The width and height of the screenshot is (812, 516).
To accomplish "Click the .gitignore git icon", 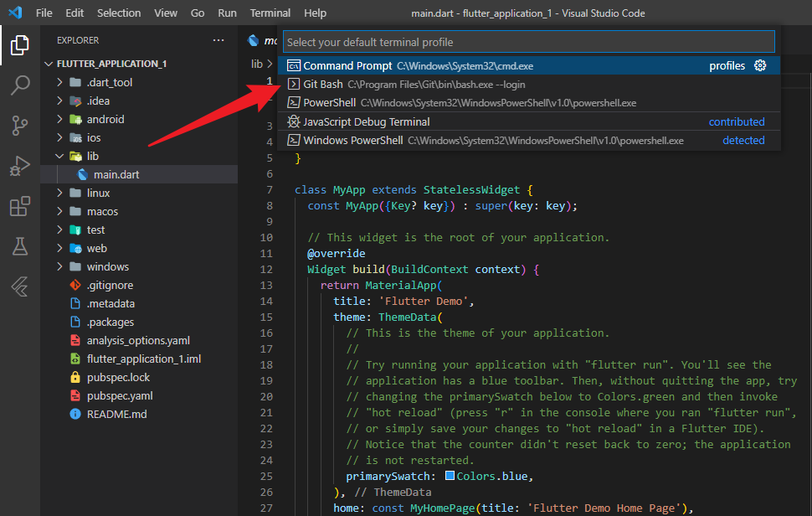I will click(75, 285).
